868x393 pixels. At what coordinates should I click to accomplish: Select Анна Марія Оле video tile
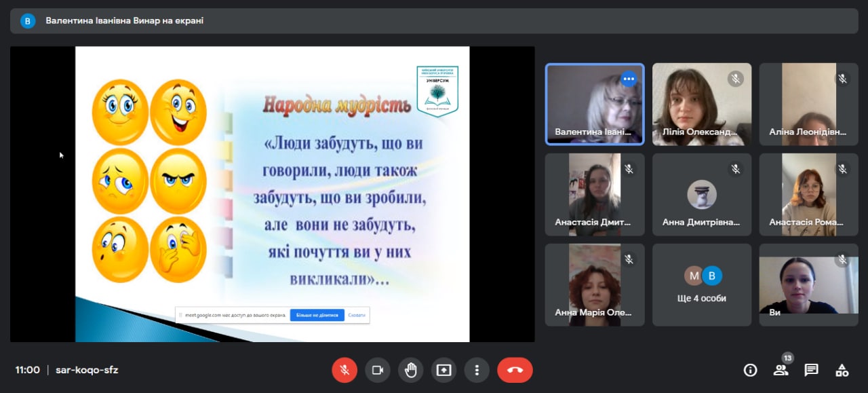[x=595, y=285]
